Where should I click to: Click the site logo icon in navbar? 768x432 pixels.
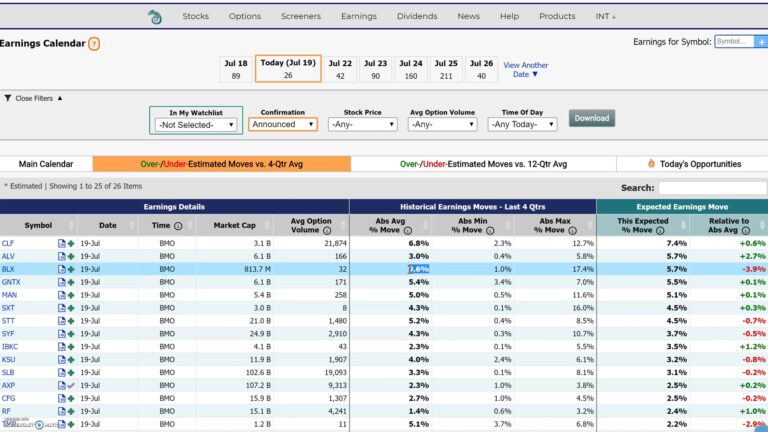tap(155, 17)
